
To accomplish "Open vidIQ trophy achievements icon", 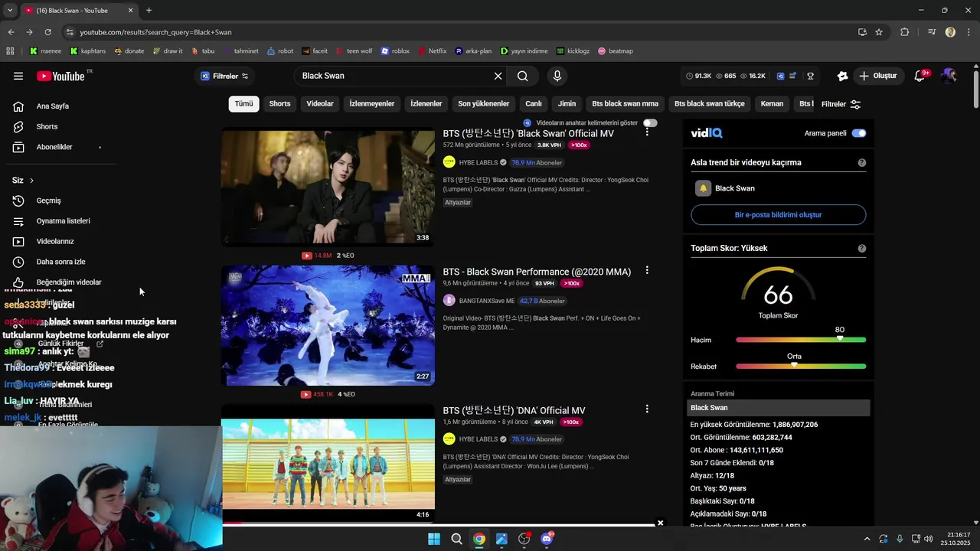I will click(x=810, y=76).
